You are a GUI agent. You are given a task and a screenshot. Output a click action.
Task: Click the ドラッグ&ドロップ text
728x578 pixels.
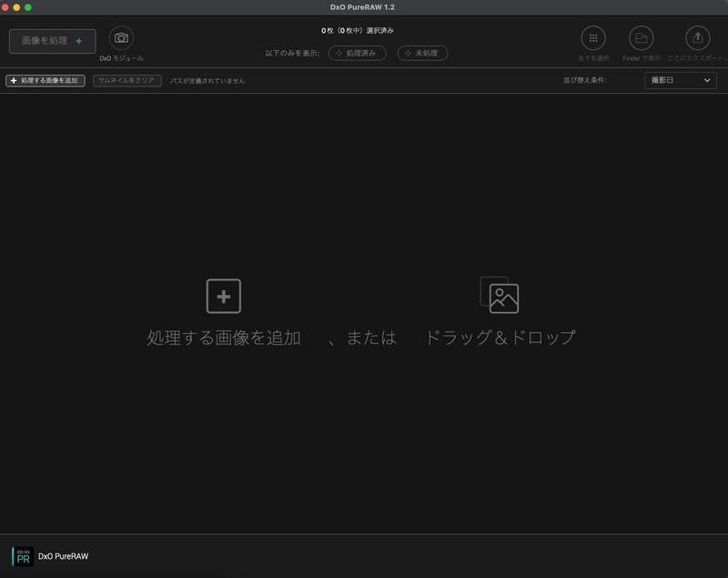click(500, 338)
